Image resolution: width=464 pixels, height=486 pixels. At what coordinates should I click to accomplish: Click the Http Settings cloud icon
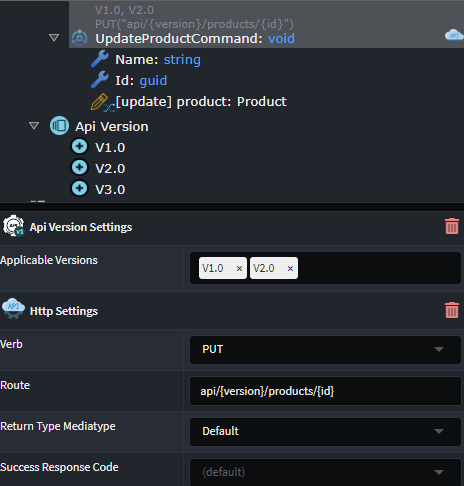click(x=13, y=309)
